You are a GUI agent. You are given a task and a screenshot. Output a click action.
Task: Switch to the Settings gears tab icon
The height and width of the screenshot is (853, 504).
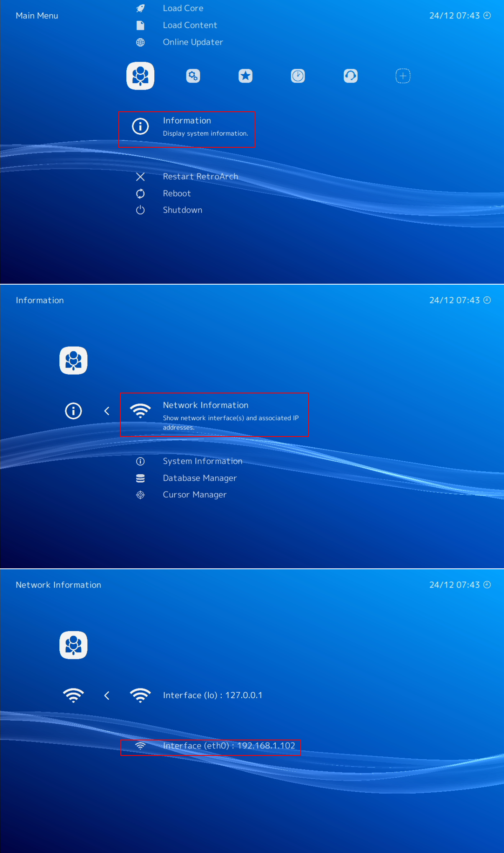pos(193,76)
